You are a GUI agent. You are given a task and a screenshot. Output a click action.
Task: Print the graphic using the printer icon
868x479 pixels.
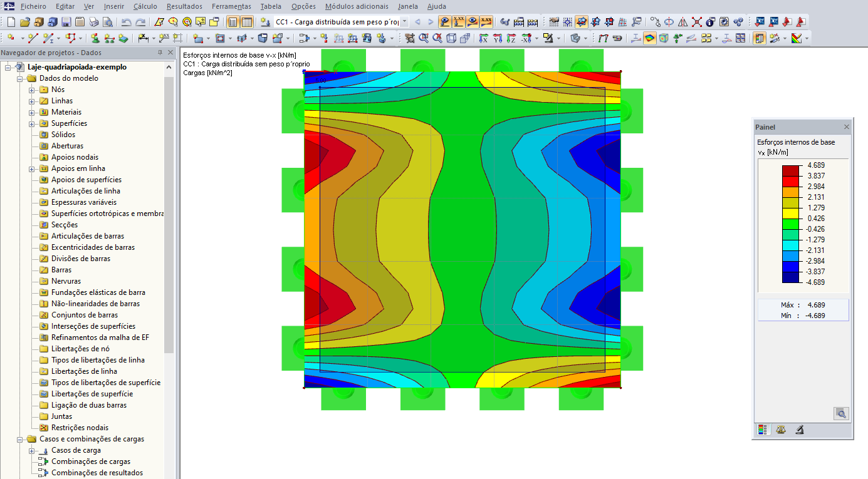click(x=94, y=22)
